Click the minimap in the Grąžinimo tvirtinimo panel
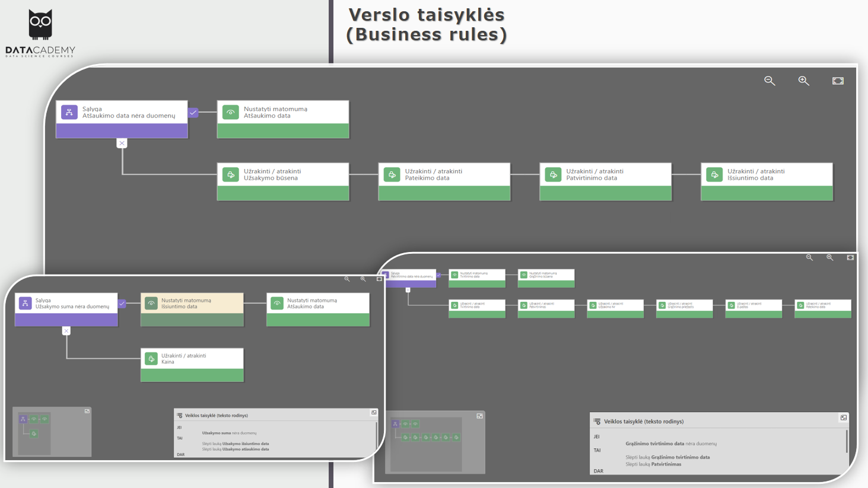Screen dimensions: 868x488 (x=435, y=442)
